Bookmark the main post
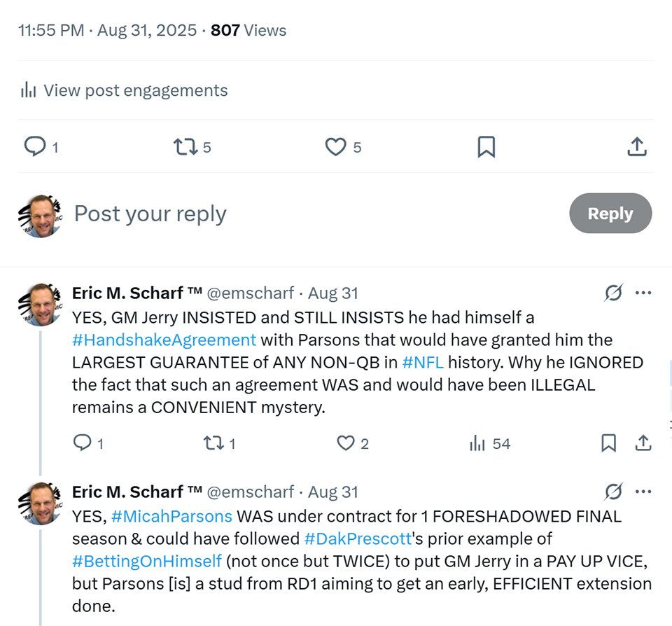The height and width of the screenshot is (626, 672). tap(486, 146)
